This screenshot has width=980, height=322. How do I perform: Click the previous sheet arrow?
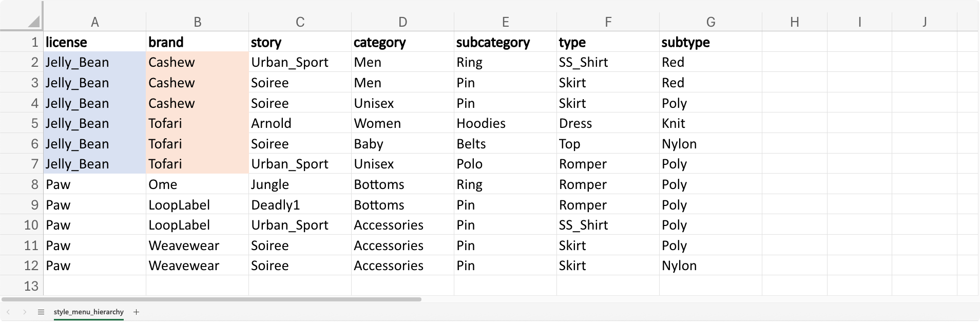[x=8, y=312]
